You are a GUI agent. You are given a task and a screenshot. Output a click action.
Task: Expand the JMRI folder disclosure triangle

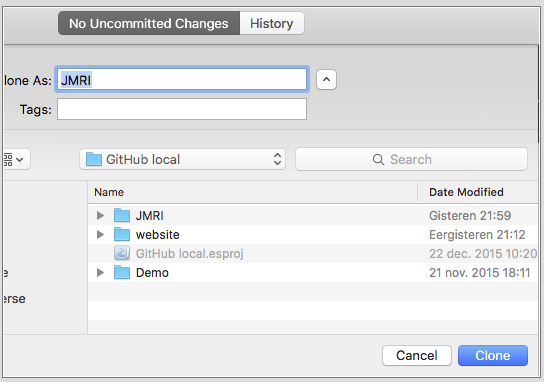click(x=100, y=215)
